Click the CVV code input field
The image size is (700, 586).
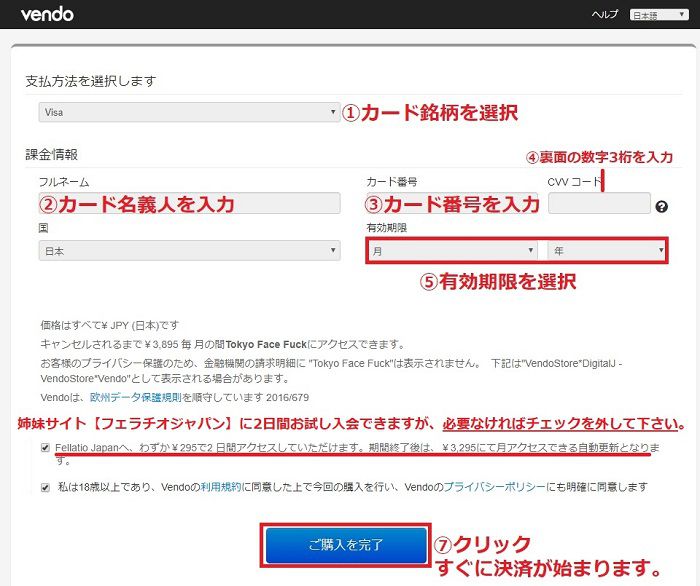(x=599, y=203)
